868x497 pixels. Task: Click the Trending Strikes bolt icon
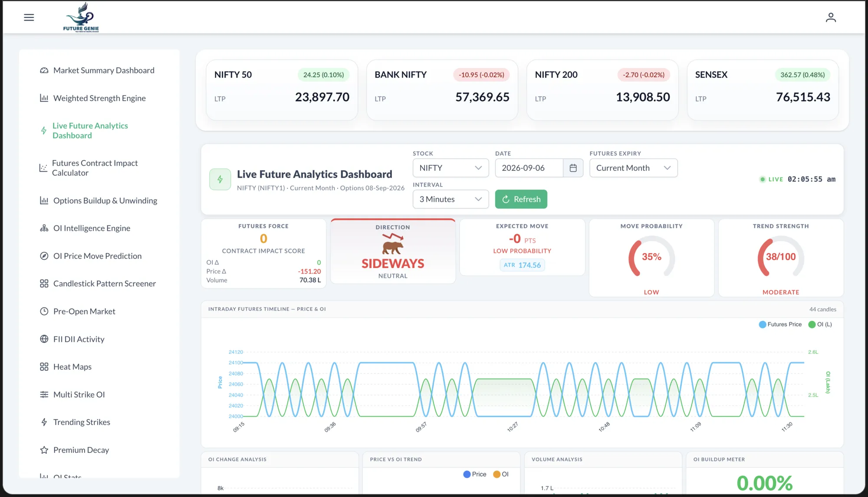[44, 422]
